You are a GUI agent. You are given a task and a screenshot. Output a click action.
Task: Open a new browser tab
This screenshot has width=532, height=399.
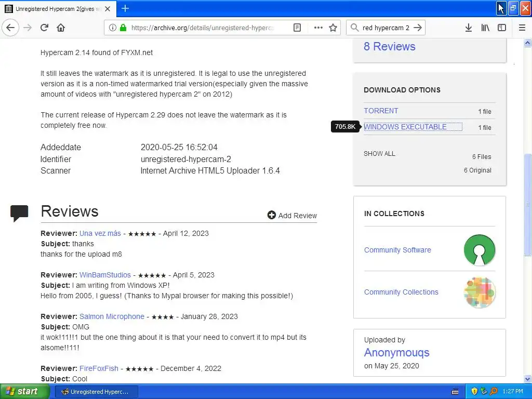(125, 8)
